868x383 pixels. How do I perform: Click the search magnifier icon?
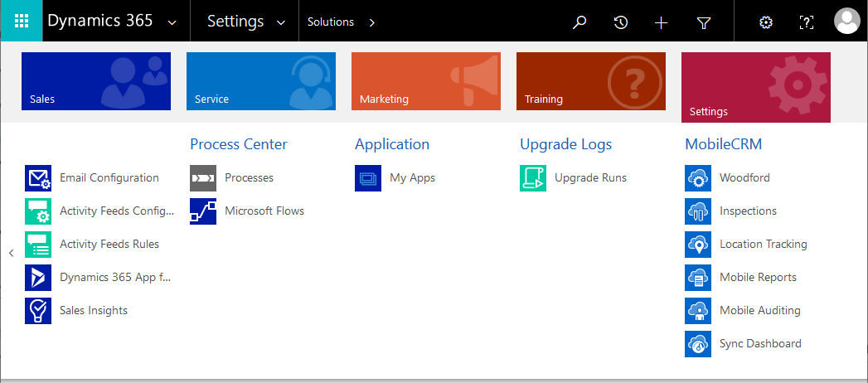click(579, 22)
